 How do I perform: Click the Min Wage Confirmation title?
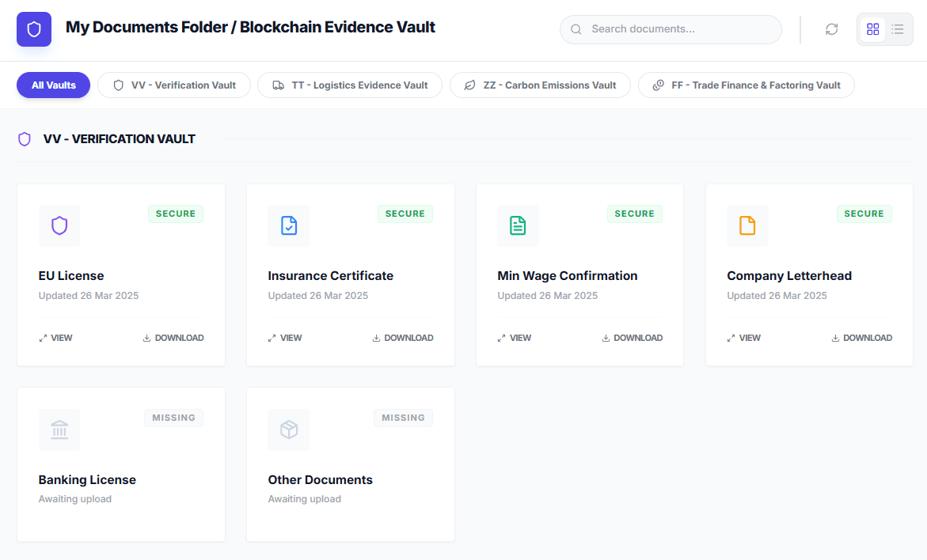(x=568, y=276)
